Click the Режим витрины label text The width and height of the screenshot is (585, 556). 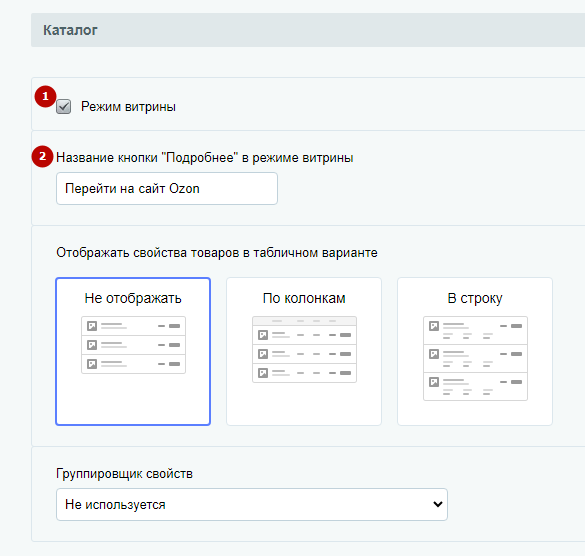click(128, 107)
